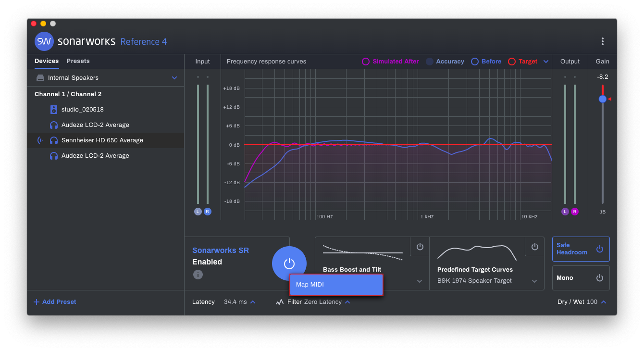Switch to the Presets tab
This screenshot has width=644, height=351.
pyautogui.click(x=78, y=61)
